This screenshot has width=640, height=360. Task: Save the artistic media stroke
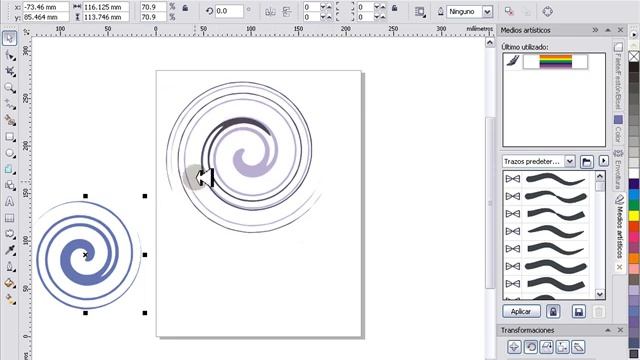[578, 312]
